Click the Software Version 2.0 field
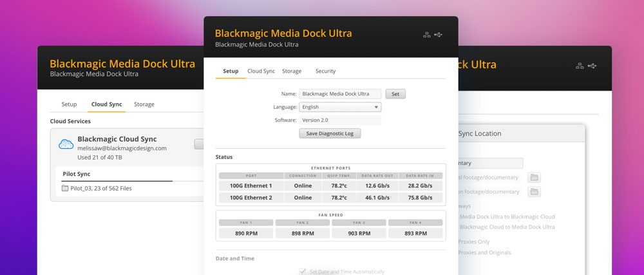Viewport: 644px width, 275px height. (x=340, y=120)
